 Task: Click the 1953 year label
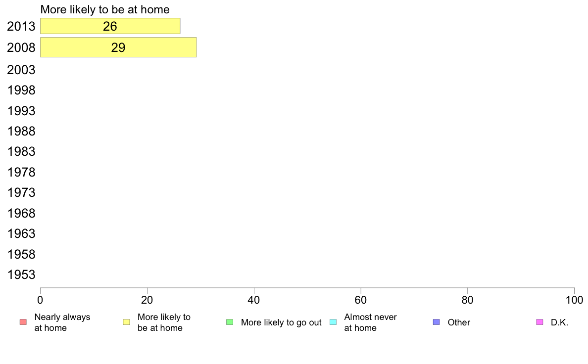[x=21, y=275]
